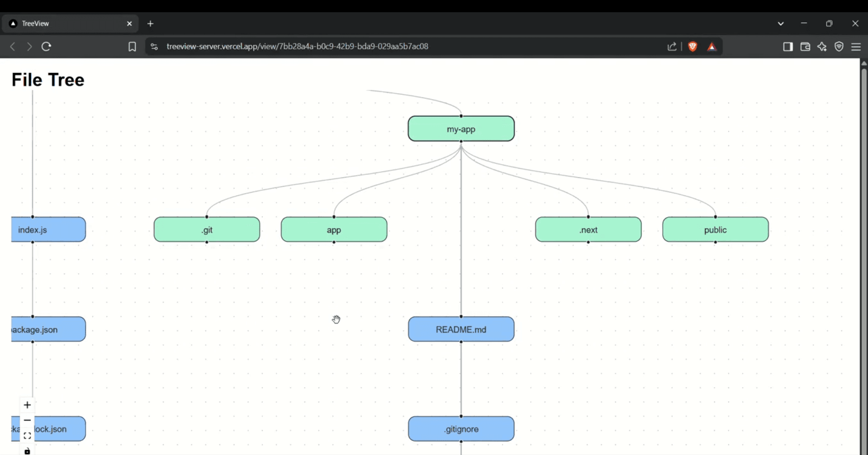Toggle the browser sidebar panel
The width and height of the screenshot is (868, 455).
pos(788,47)
